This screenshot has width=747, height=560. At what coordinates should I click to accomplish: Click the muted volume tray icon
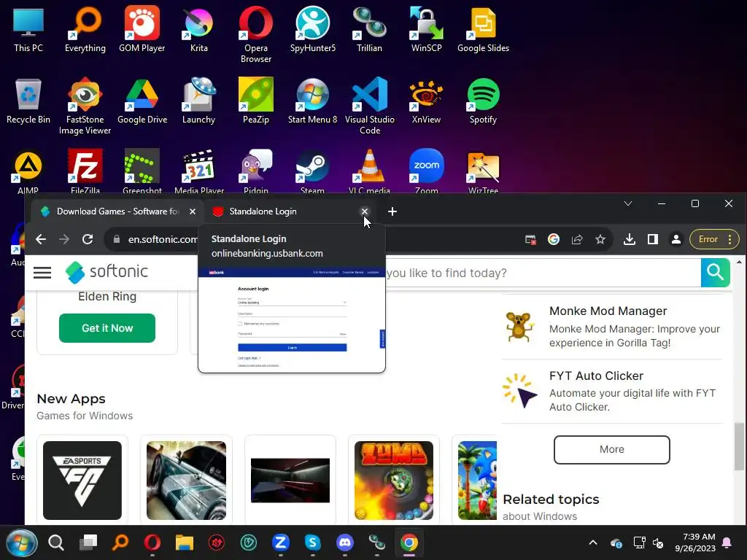coord(659,542)
